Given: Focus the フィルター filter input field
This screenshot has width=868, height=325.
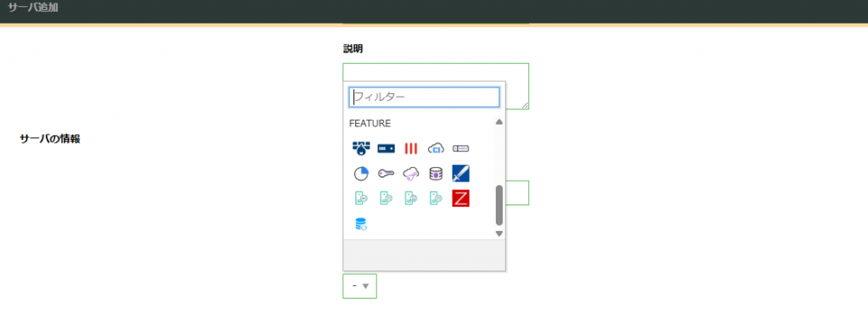Looking at the screenshot, I should pos(424,97).
